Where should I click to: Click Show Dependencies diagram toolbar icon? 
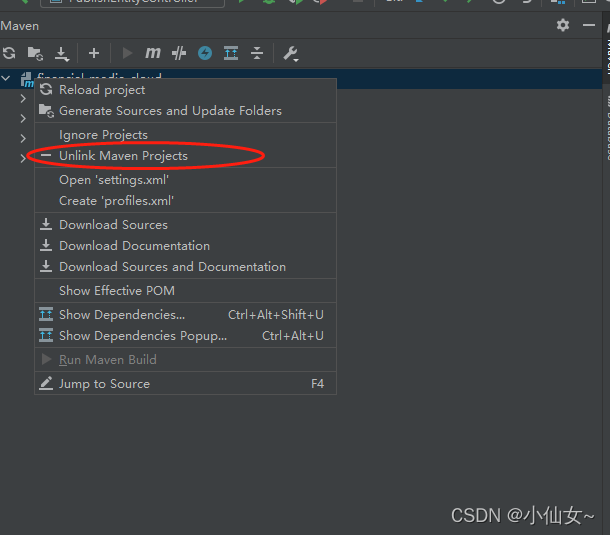point(231,53)
